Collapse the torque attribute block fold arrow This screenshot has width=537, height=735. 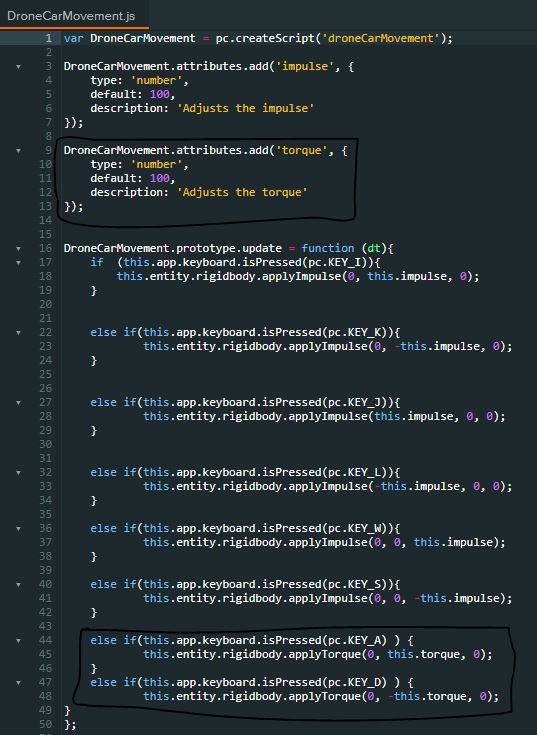(18, 150)
